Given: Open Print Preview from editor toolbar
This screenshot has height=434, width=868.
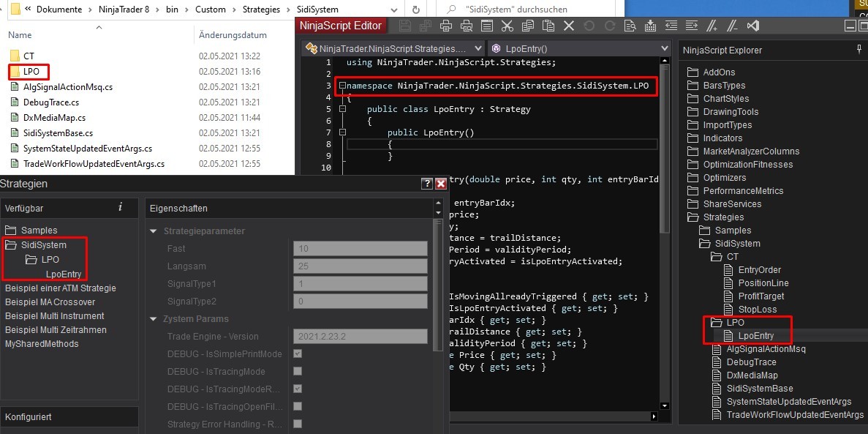Looking at the screenshot, I should (466, 26).
